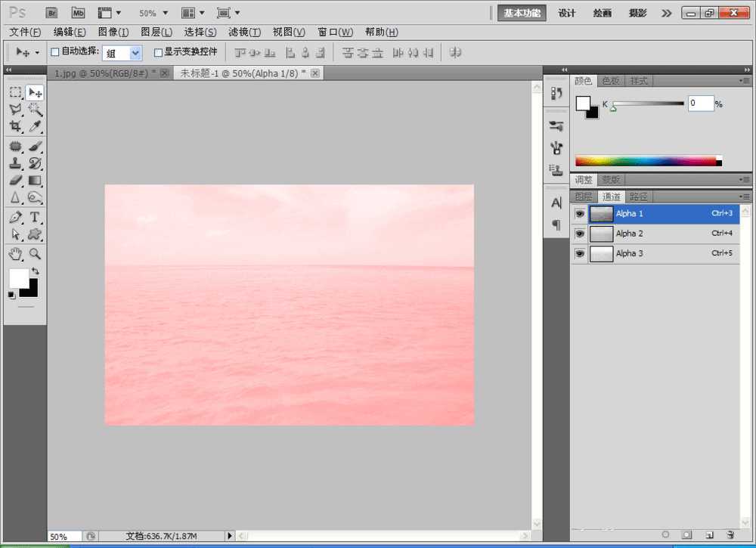Open the 滤镜(T) menu

click(x=244, y=32)
